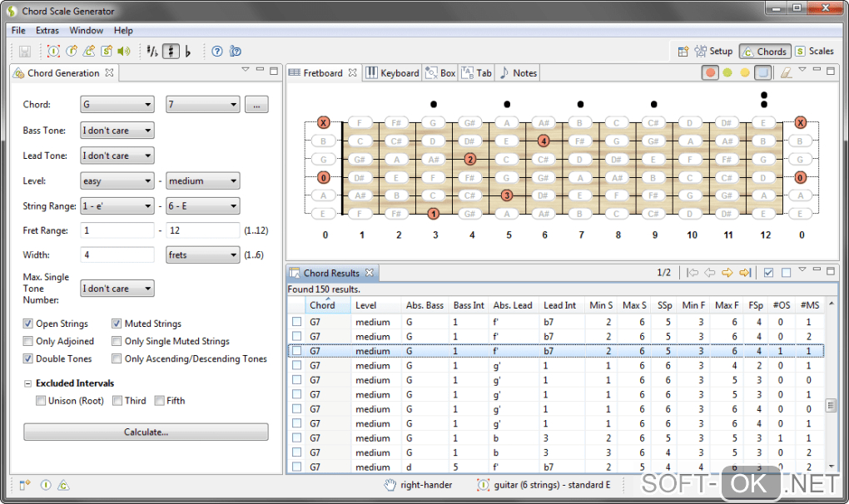Switch to the Scales perspective

(x=815, y=52)
